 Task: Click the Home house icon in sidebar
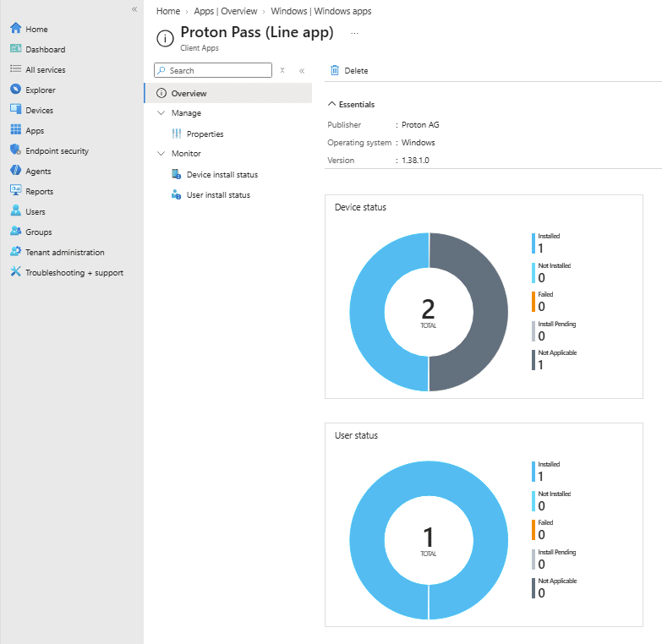[15, 28]
